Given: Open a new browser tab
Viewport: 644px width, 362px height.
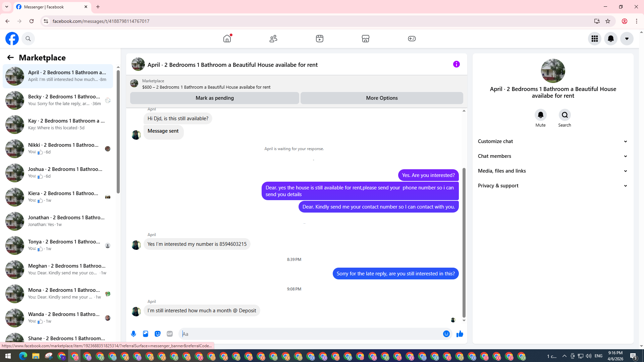Looking at the screenshot, I should click(x=98, y=7).
